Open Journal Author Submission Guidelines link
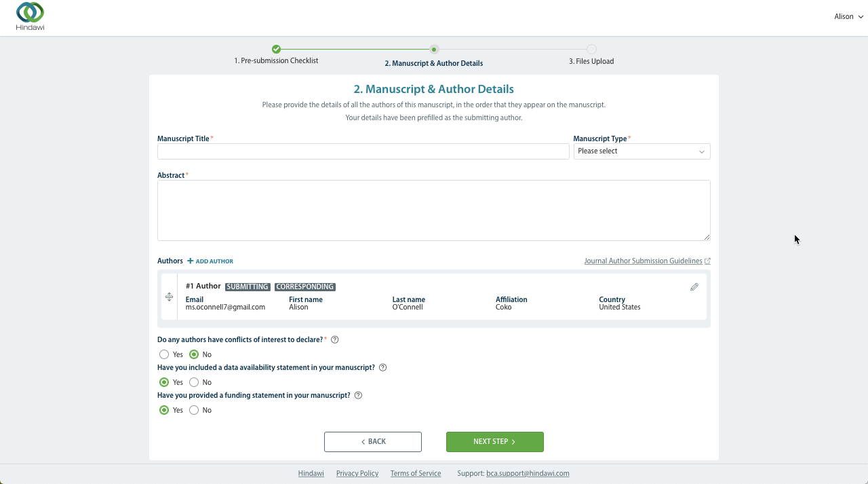Viewport: 868px width, 484px height. 643,261
